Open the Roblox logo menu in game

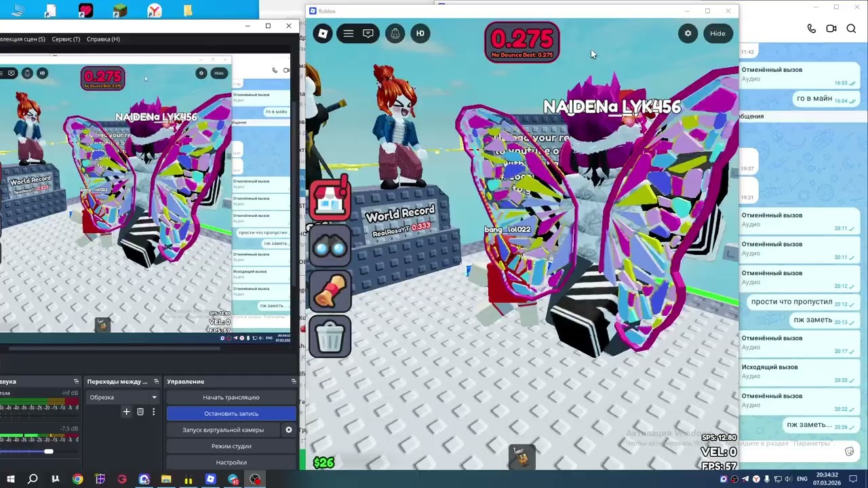[323, 33]
